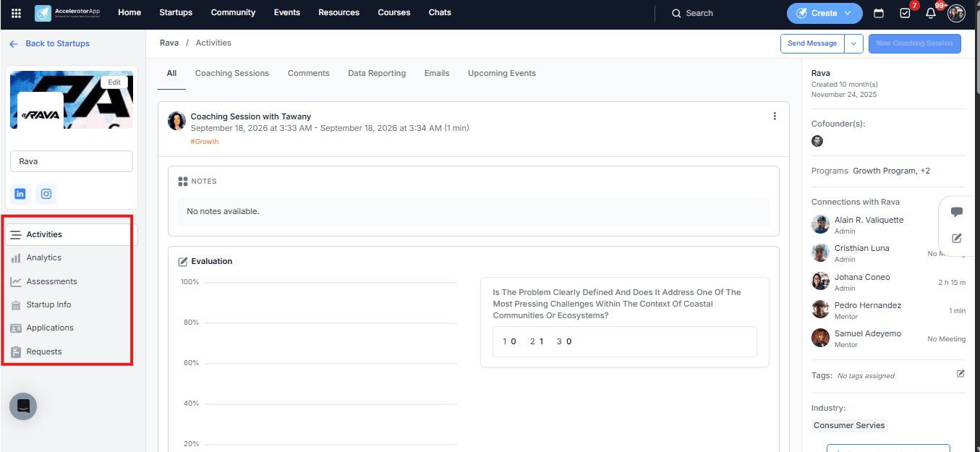Click the Edit button on Rava banner
The width and height of the screenshot is (980, 452).
coord(114,82)
